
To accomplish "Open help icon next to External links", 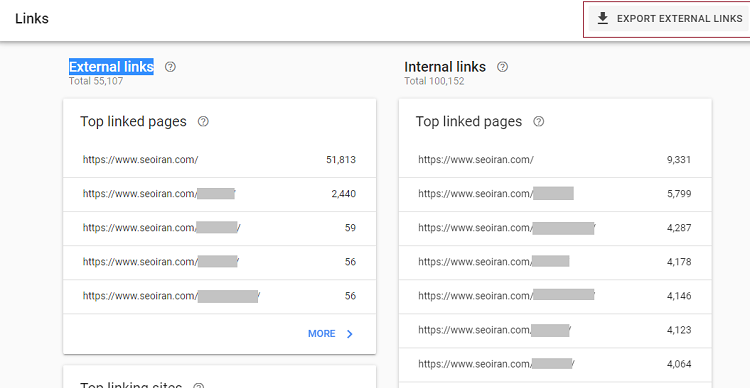I will (170, 67).
